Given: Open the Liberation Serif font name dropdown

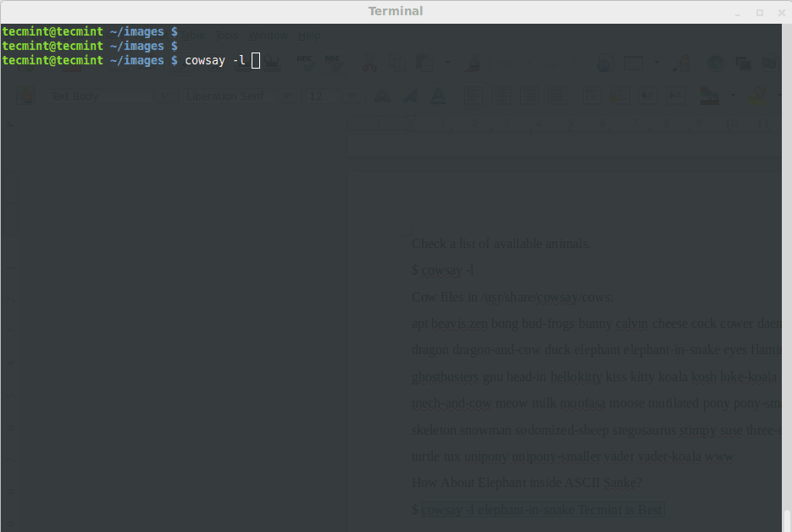Looking at the screenshot, I should [286, 96].
